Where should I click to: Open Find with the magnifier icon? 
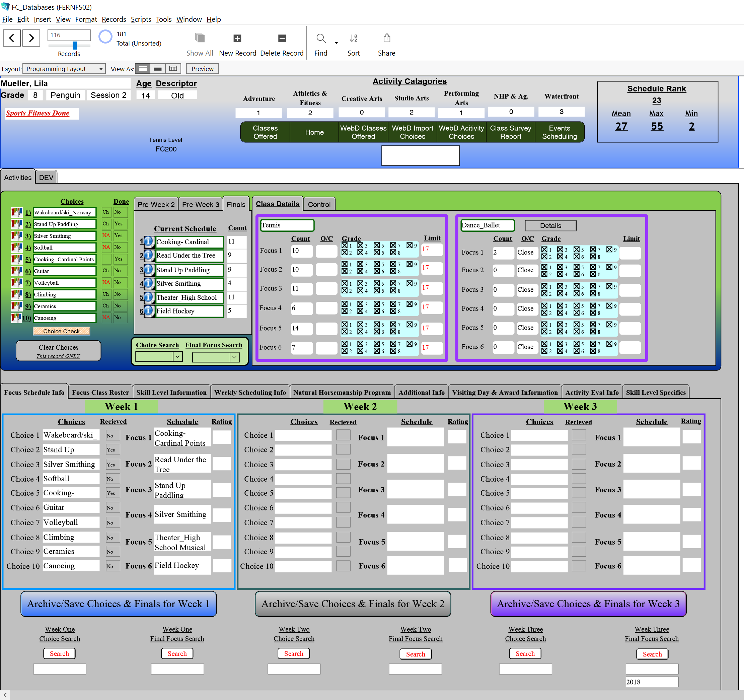321,38
